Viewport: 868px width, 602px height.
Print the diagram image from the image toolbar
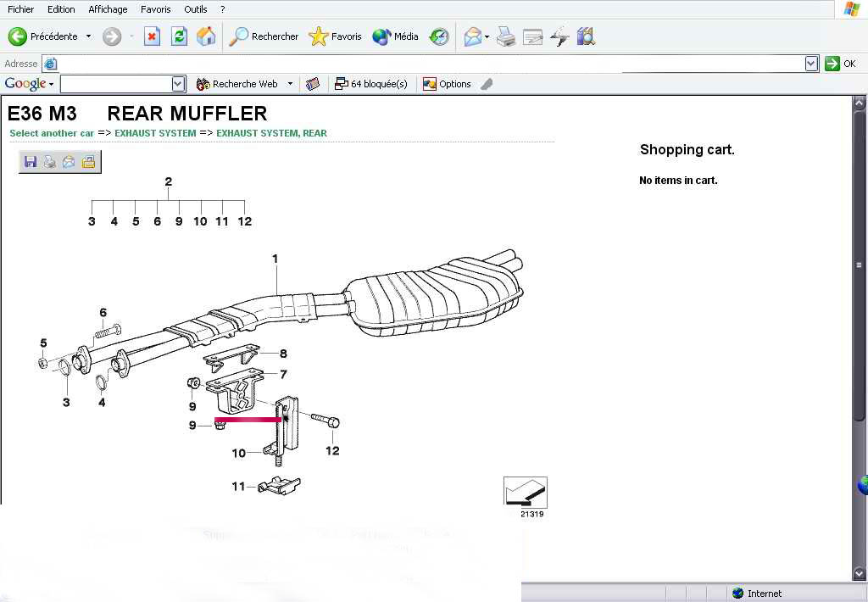click(x=50, y=161)
